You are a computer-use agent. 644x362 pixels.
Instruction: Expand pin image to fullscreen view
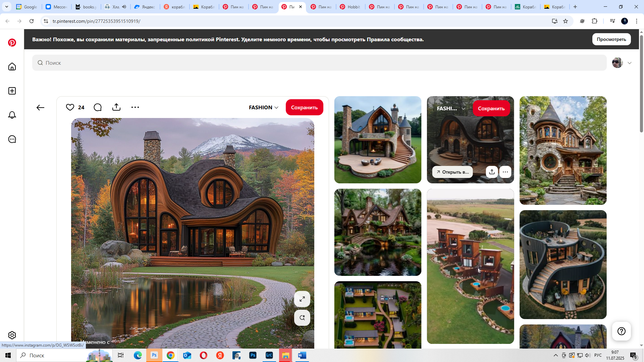pyautogui.click(x=302, y=299)
